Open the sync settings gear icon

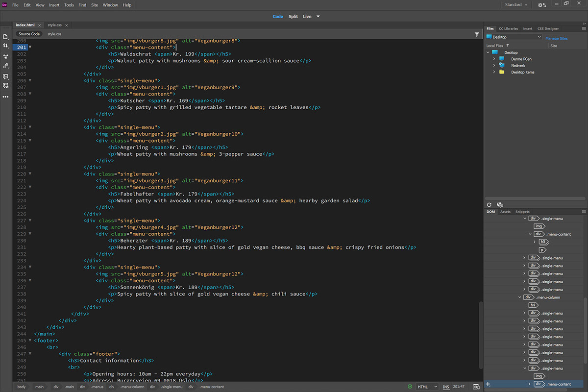point(541,5)
